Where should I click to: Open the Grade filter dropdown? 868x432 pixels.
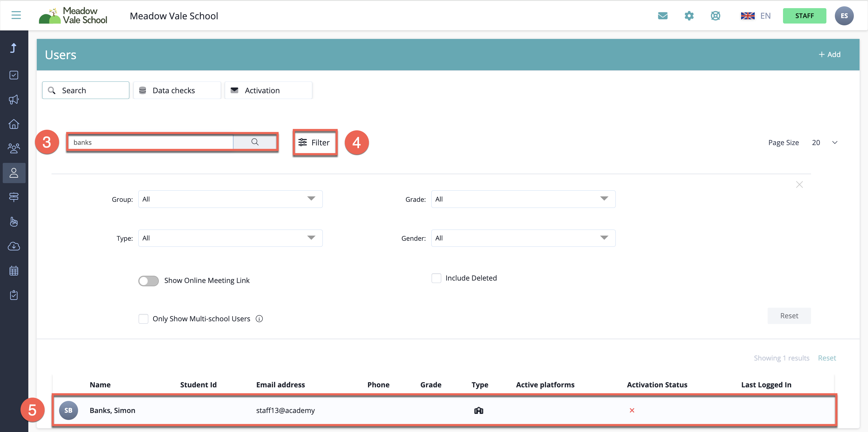point(523,199)
